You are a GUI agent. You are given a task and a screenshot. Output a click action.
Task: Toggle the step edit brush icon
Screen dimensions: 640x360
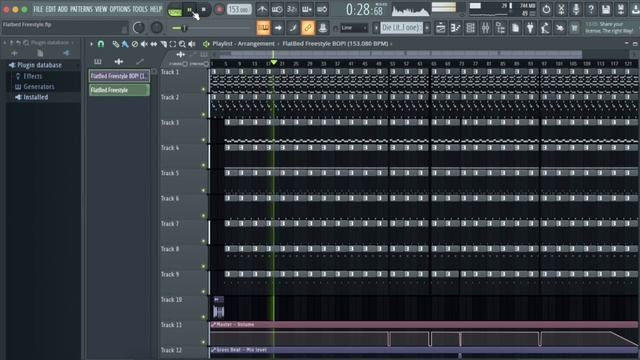(293, 28)
